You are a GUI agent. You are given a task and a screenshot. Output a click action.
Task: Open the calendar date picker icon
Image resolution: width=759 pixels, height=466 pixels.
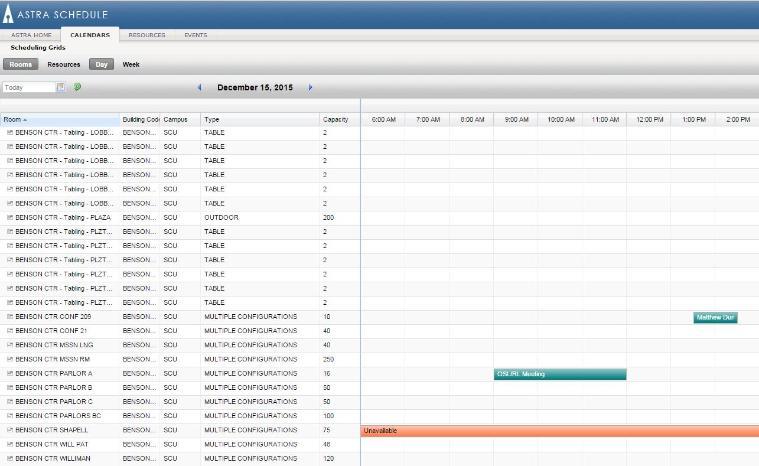tap(61, 88)
